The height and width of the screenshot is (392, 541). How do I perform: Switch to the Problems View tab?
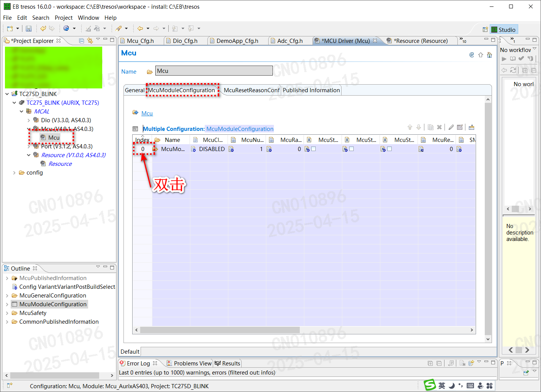[x=189, y=364]
